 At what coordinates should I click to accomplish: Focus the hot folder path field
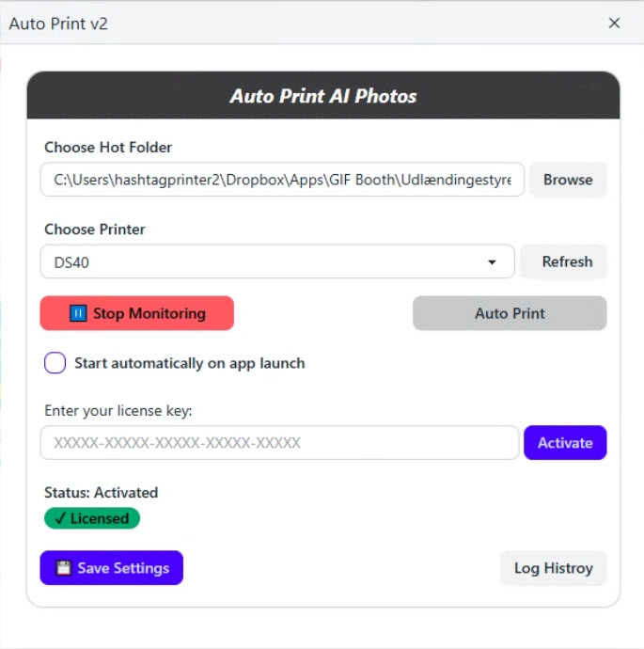pos(282,180)
